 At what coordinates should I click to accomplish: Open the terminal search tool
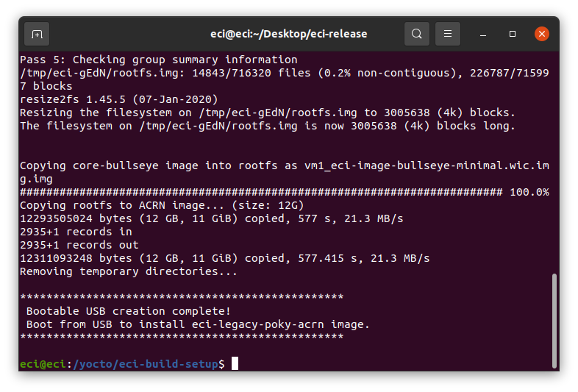point(416,34)
